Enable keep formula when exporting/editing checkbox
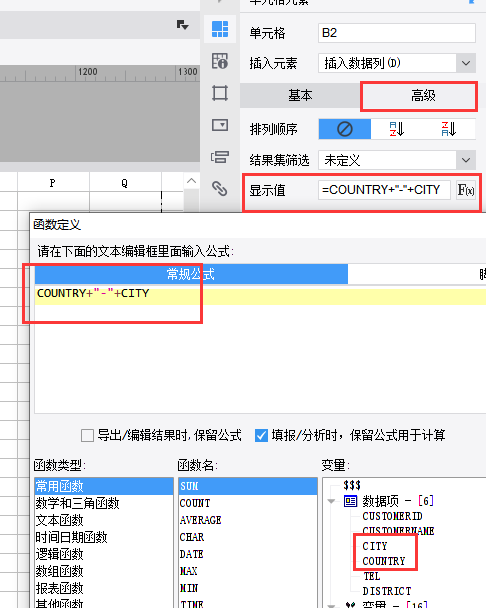Viewport: 486px width, 608px height. tap(87, 435)
